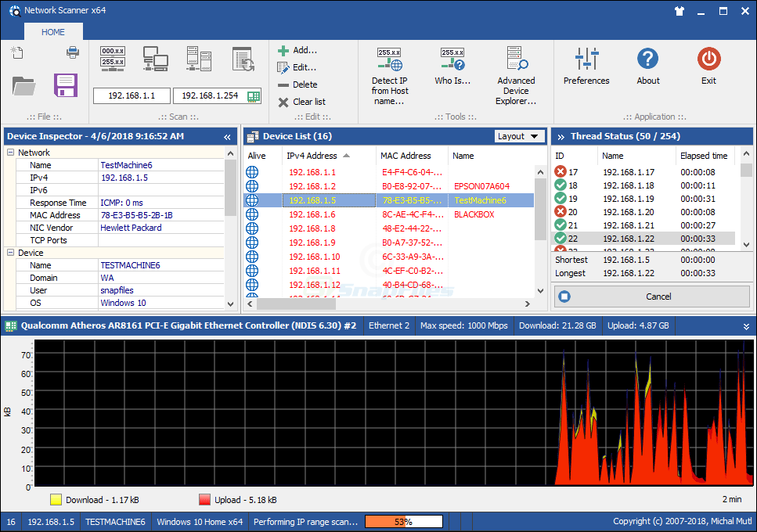Click the server towers scan icon
Viewport: 757px width, 532px height.
coord(199,59)
